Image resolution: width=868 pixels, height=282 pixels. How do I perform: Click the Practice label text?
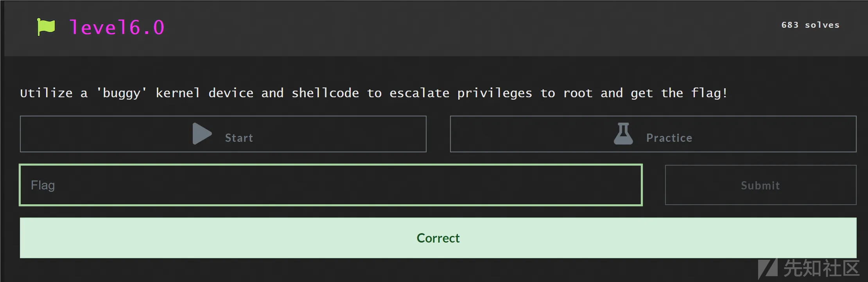(669, 138)
